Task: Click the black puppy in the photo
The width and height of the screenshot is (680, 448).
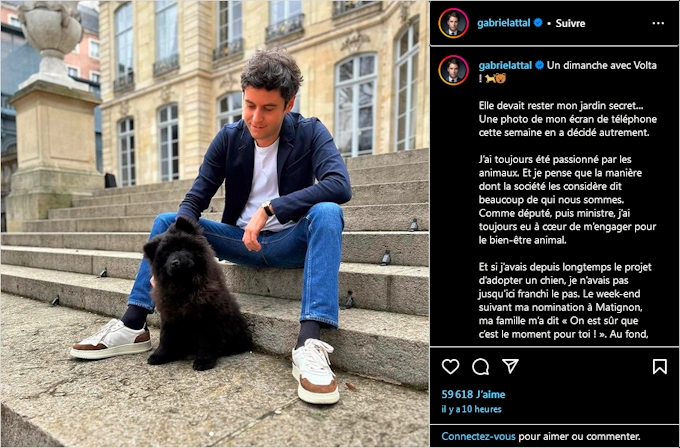Action: (195, 295)
